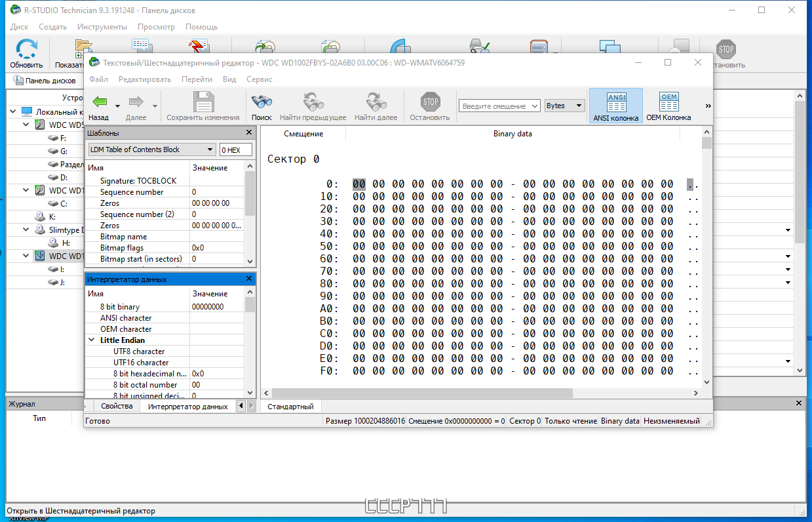This screenshot has width=812, height=522.
Task: Click the Найти предыдущее icon
Action: coord(313,102)
